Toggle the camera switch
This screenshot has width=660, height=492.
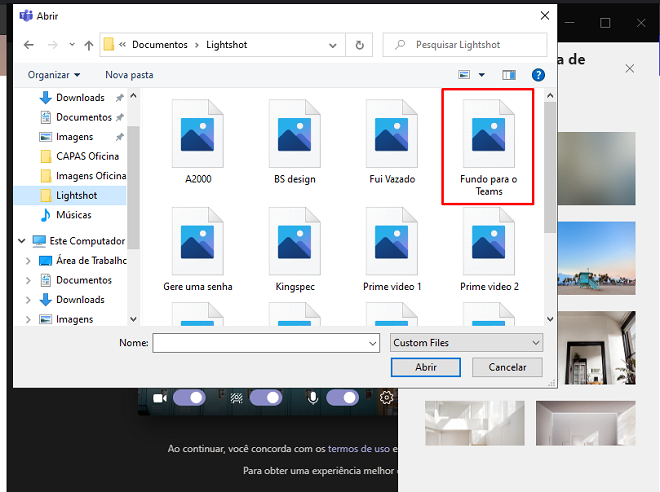tap(188, 398)
